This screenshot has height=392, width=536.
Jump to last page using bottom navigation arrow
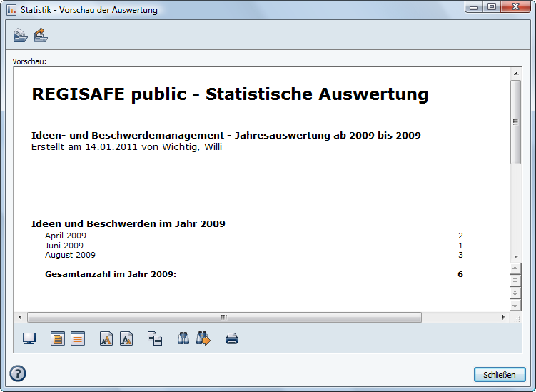tap(515, 306)
